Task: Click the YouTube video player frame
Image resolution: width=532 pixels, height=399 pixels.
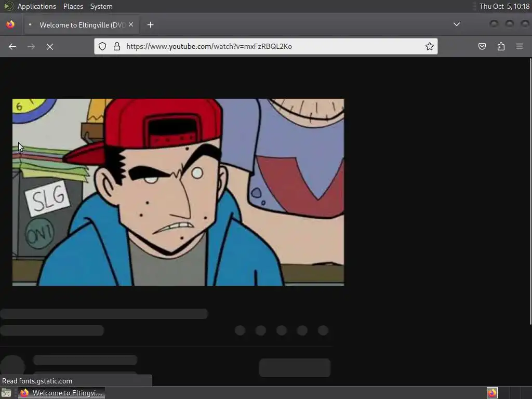Action: coord(178,192)
